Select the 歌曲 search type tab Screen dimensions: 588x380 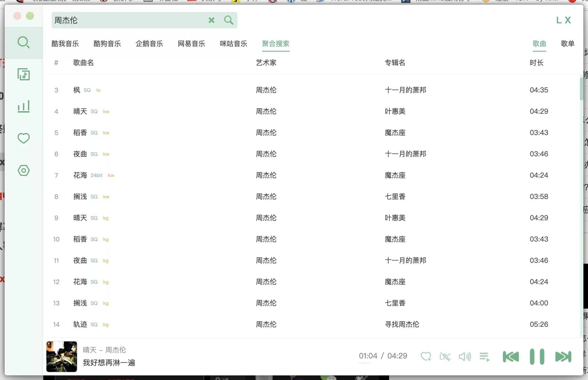(539, 44)
